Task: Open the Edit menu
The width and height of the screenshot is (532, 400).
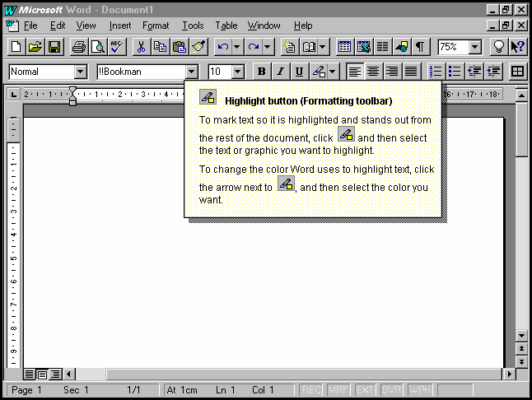Action: point(58,26)
